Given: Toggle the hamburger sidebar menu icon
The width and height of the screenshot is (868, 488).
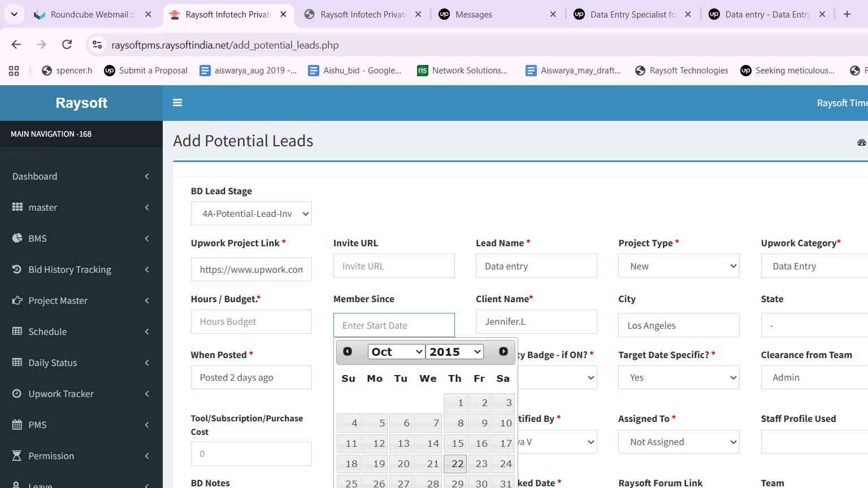Looking at the screenshot, I should (177, 103).
